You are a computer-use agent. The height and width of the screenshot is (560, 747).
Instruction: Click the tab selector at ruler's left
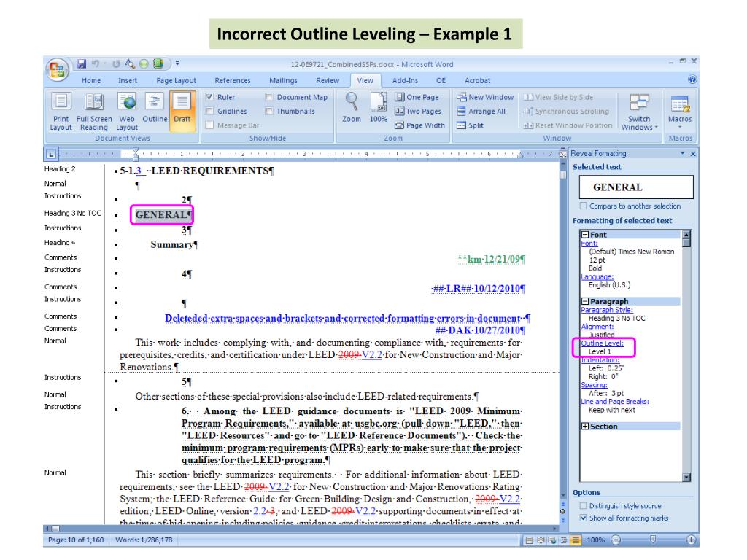point(51,154)
